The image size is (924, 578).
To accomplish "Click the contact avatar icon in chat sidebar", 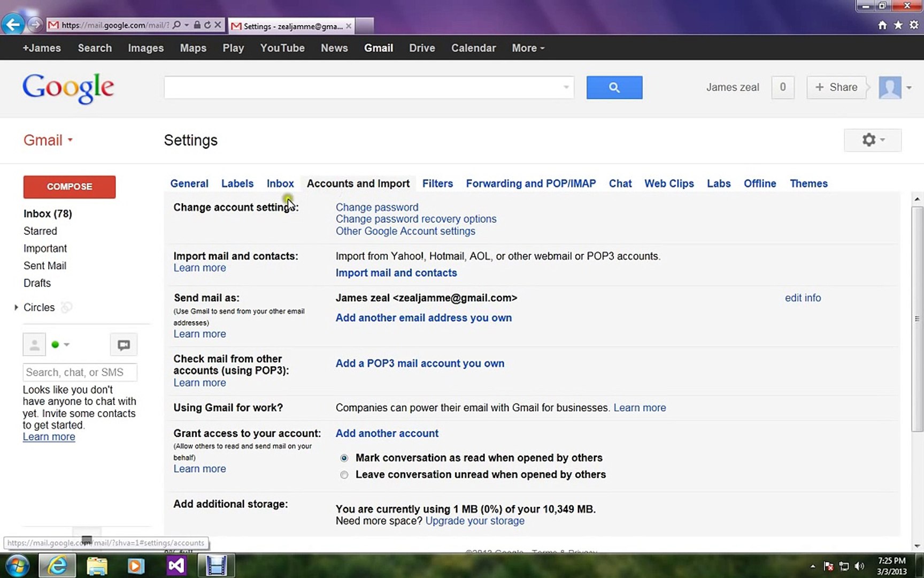I will pos(34,345).
